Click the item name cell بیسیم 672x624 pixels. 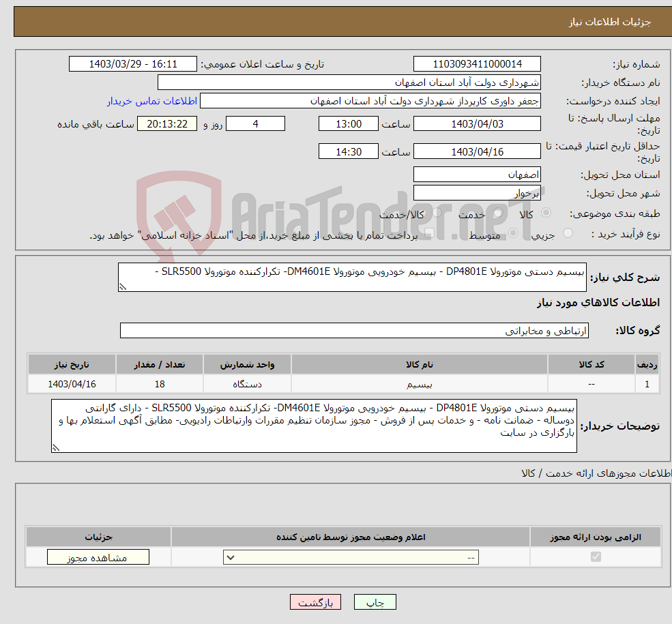[420, 384]
